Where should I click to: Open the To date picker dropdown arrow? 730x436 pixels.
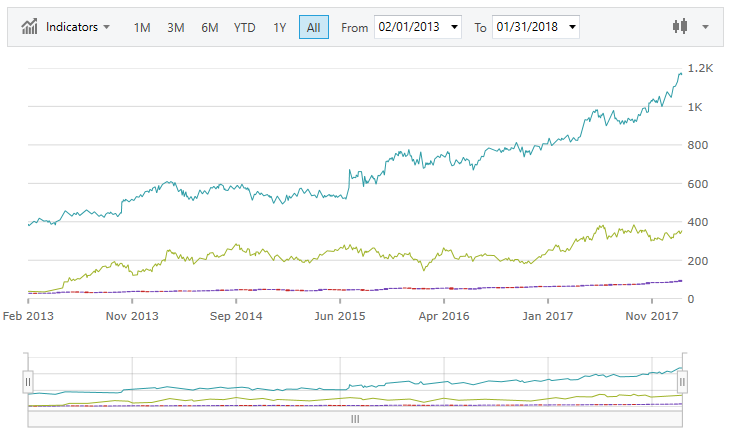pyautogui.click(x=572, y=27)
